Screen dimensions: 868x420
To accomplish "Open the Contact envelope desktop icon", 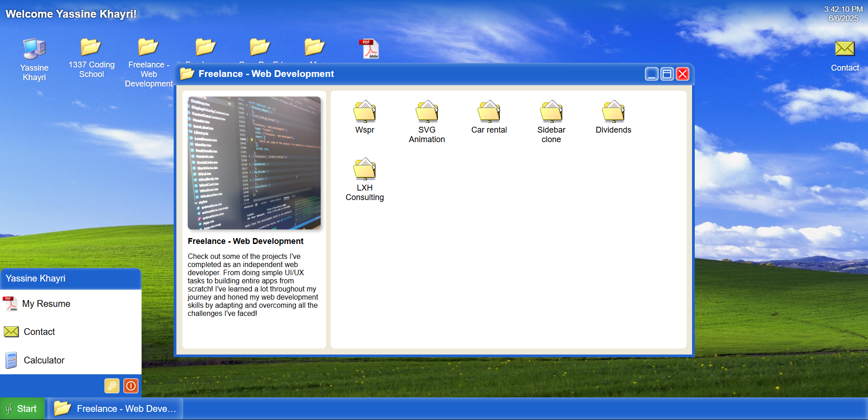I will (844, 57).
